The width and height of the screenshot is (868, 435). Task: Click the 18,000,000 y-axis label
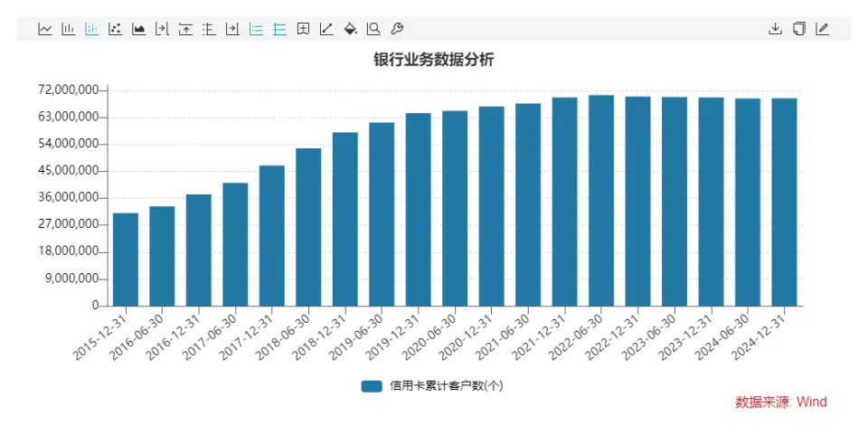pos(68,251)
